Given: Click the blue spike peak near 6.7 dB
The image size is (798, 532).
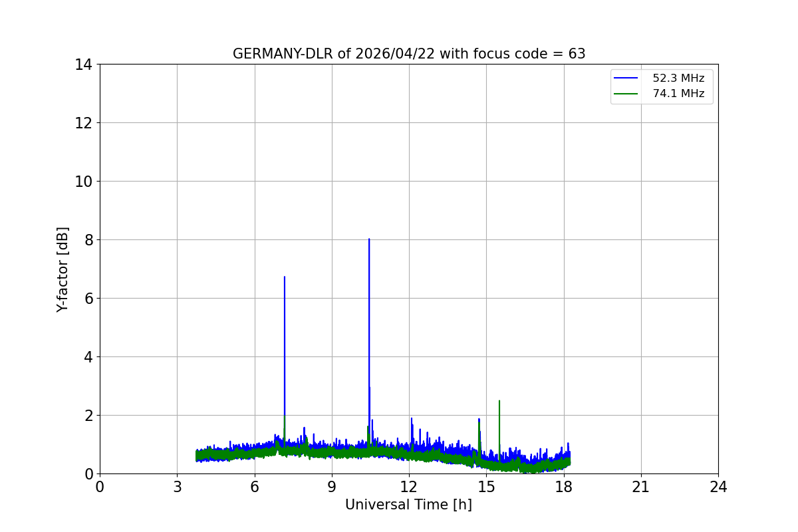Looking at the screenshot, I should (285, 277).
